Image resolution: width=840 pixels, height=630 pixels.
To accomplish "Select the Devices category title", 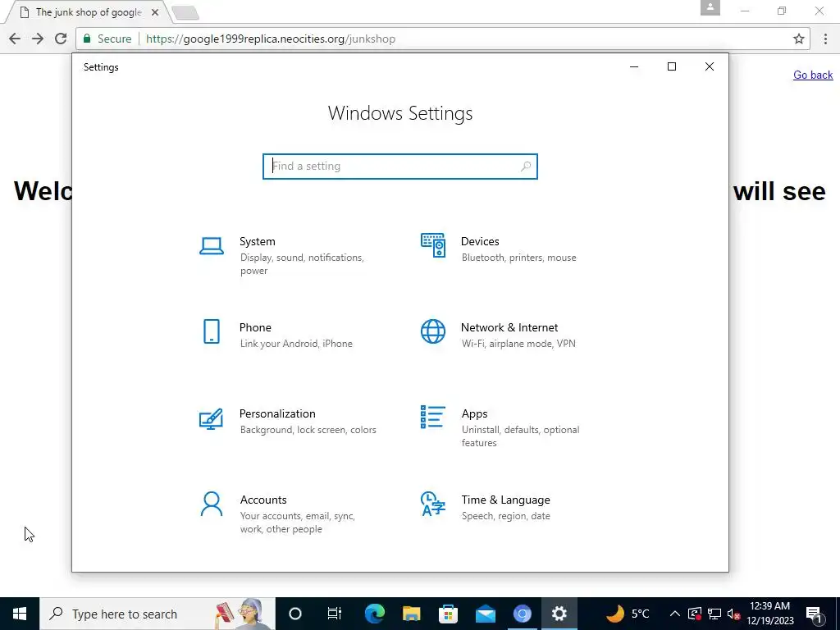I will click(x=480, y=242).
